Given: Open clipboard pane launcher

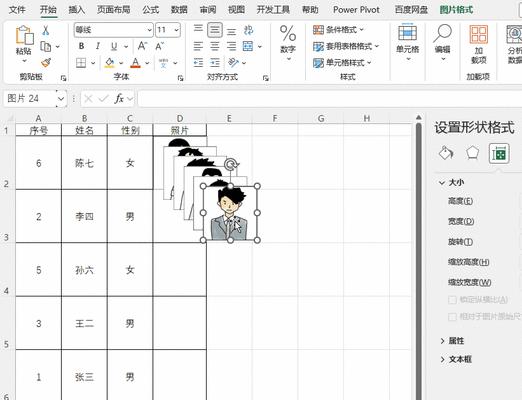Looking at the screenshot, I should click(x=63, y=78).
